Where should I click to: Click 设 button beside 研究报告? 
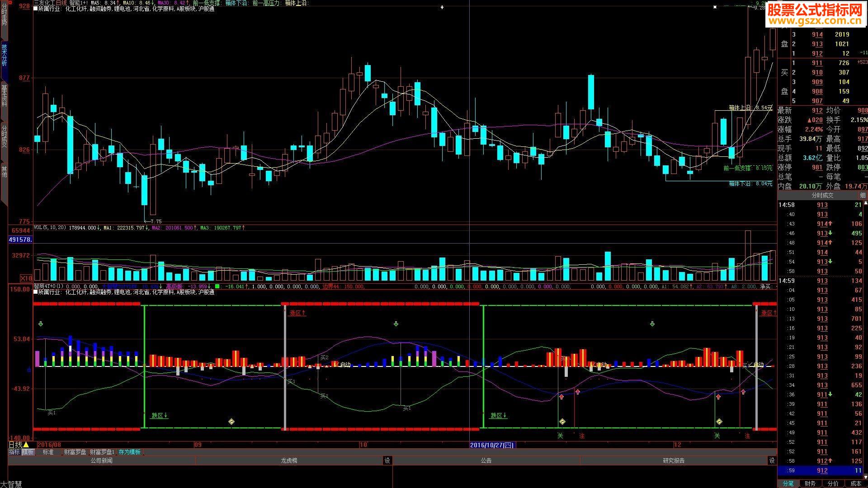(x=772, y=460)
